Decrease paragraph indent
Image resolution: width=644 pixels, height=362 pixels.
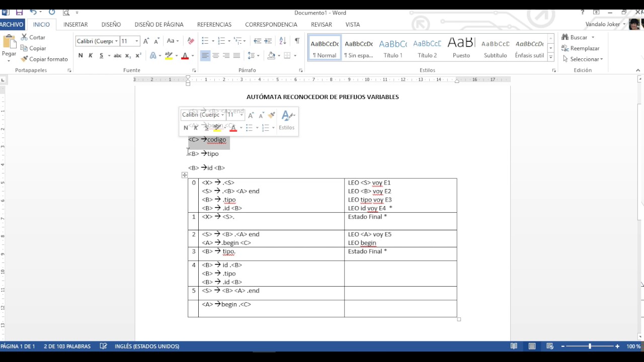pyautogui.click(x=257, y=41)
